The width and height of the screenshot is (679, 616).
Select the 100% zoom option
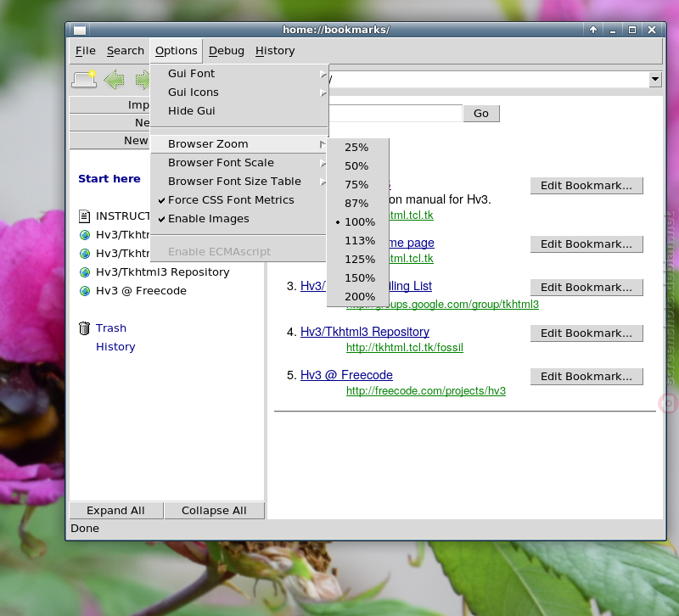357,222
